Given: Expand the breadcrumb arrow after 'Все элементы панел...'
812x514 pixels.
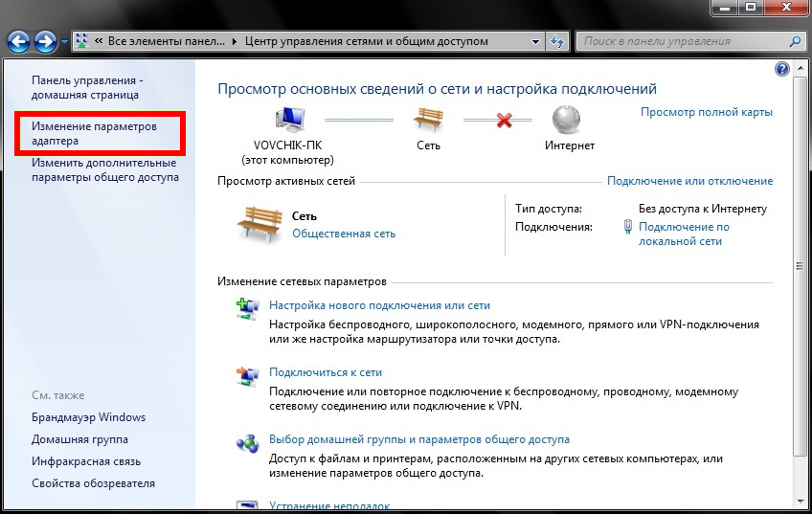Looking at the screenshot, I should pyautogui.click(x=235, y=42).
